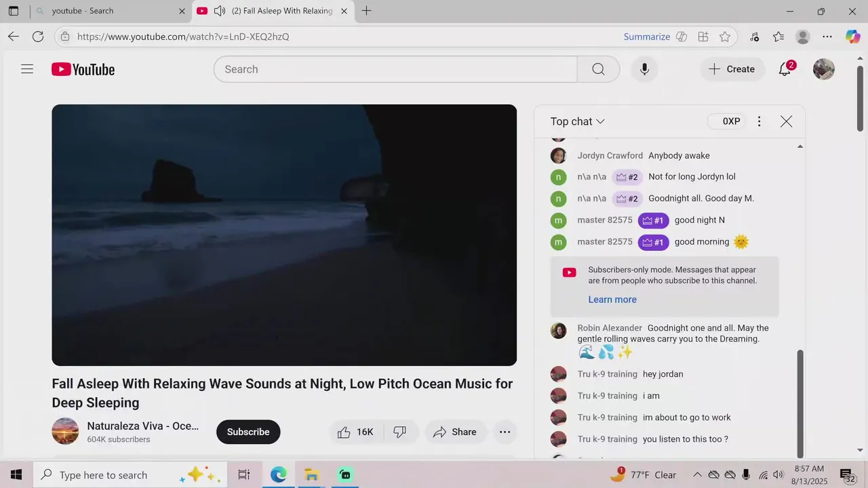This screenshot has width=868, height=488.
Task: Launch Copilot sidebar icon
Action: [x=853, y=37]
